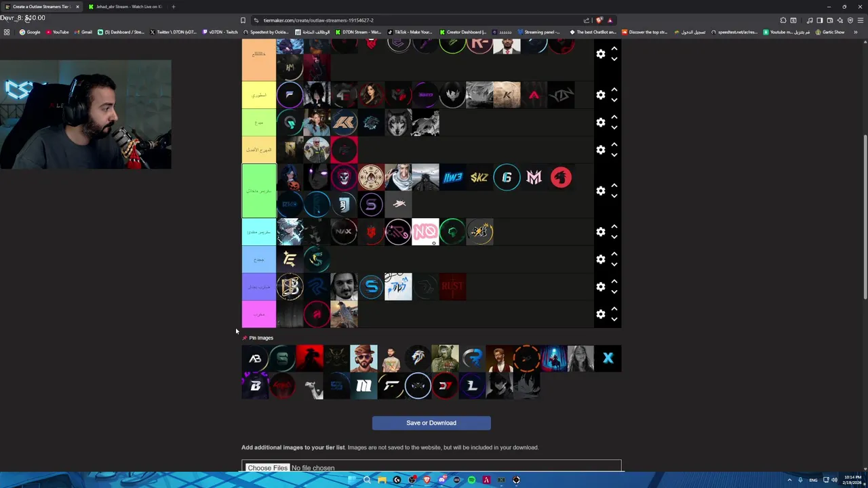Select the wolf face image in light-green tier

(x=398, y=123)
